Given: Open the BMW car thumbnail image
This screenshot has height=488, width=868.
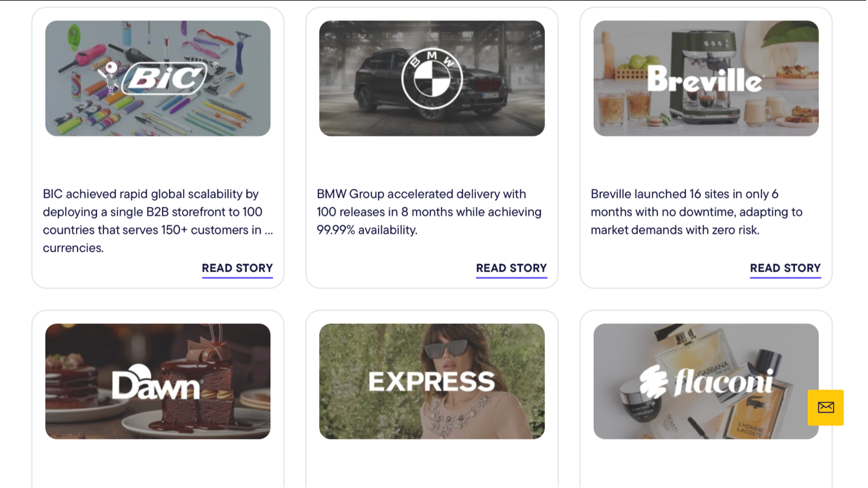Looking at the screenshot, I should [433, 78].
